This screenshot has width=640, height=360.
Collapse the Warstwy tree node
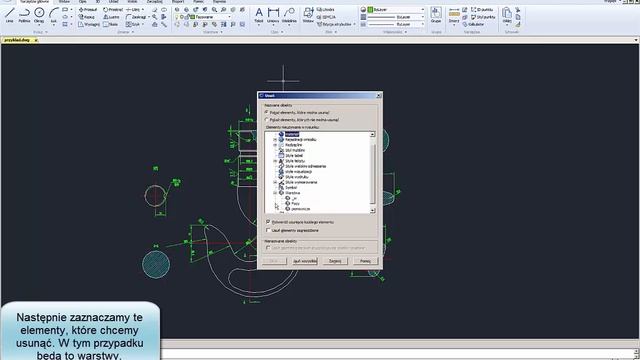[x=275, y=193]
